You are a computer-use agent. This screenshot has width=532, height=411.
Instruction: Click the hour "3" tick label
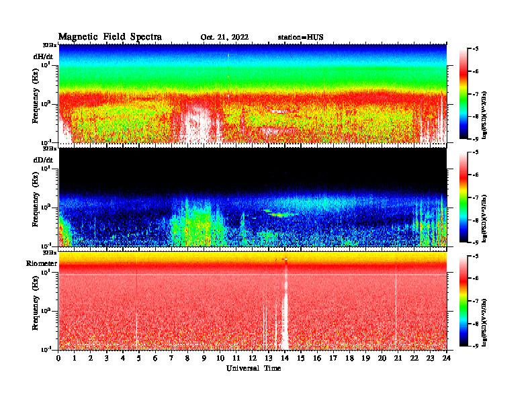107,359
